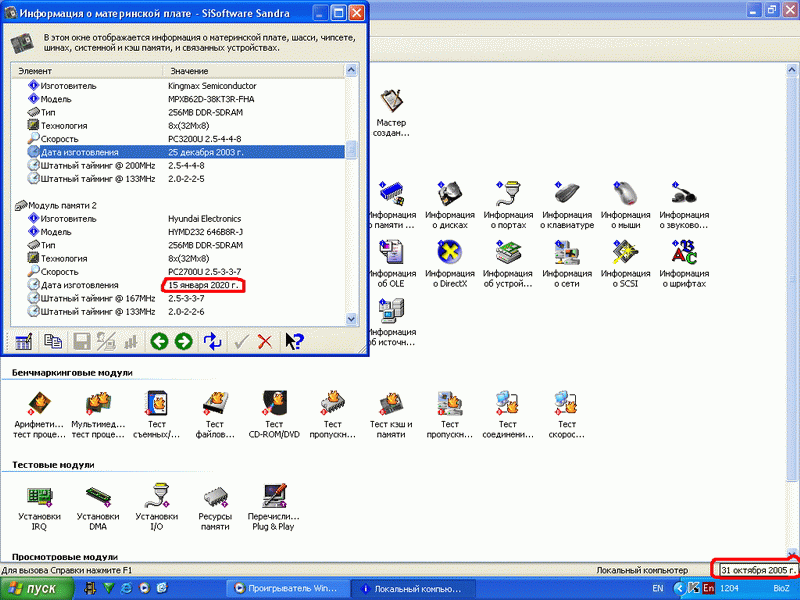Click the context help arrow-question icon
This screenshot has width=800, height=600.
click(x=294, y=341)
